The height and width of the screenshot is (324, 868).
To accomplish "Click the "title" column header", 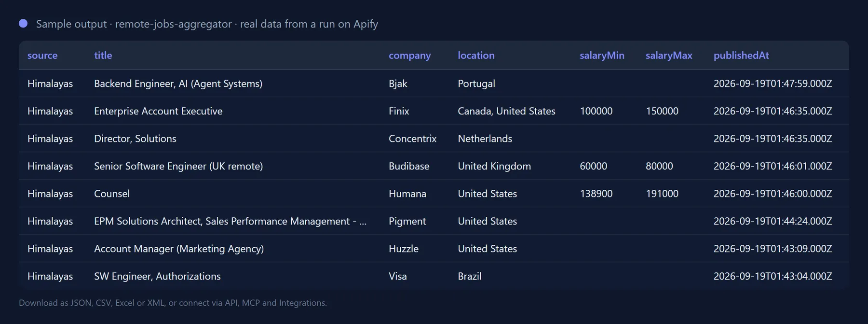I will tap(103, 56).
